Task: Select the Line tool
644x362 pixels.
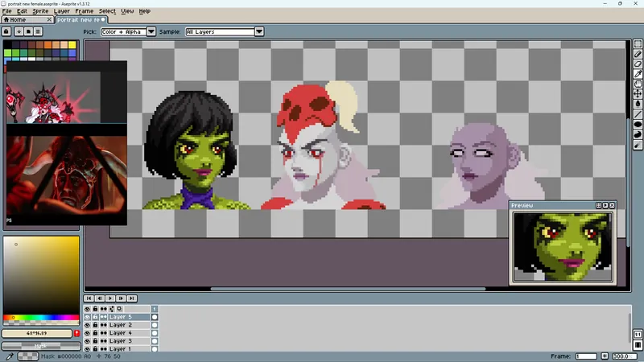Action: click(638, 114)
